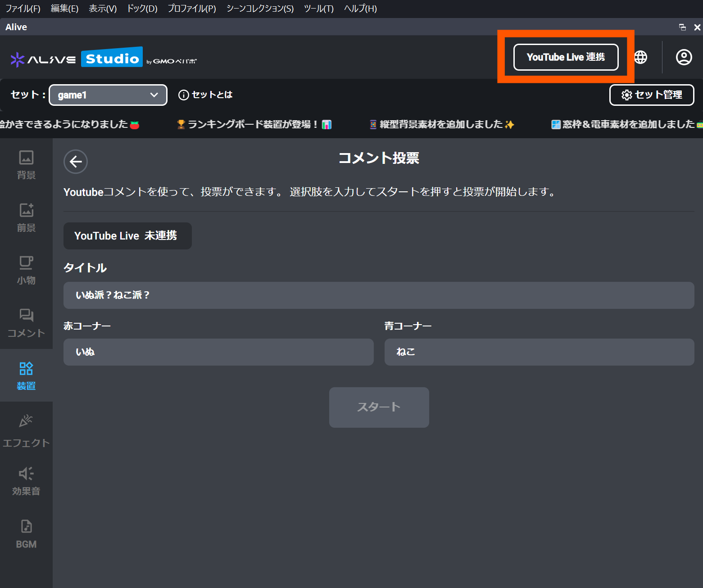Open the 前景 (foreground) sidebar panel
This screenshot has height=588, width=703.
(26, 217)
